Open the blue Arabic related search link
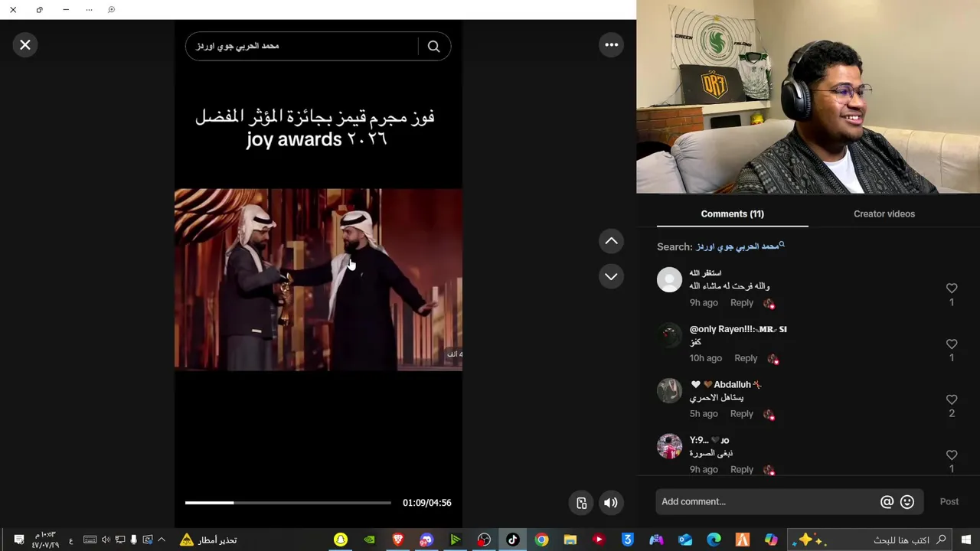This screenshot has width=980, height=551. coord(740,246)
